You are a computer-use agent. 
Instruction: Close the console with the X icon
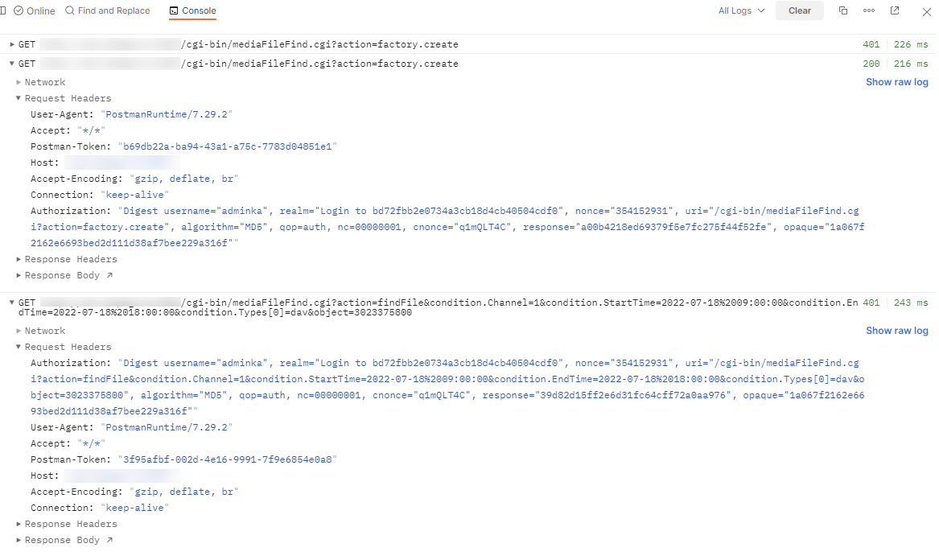click(x=926, y=10)
